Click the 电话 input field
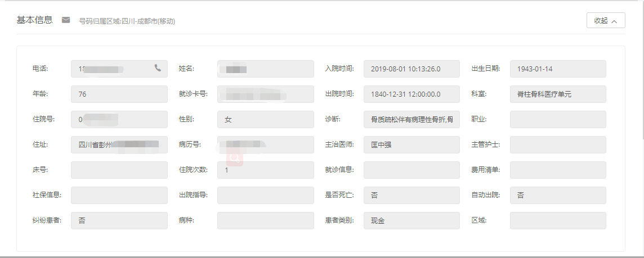The image size is (644, 258). click(119, 69)
